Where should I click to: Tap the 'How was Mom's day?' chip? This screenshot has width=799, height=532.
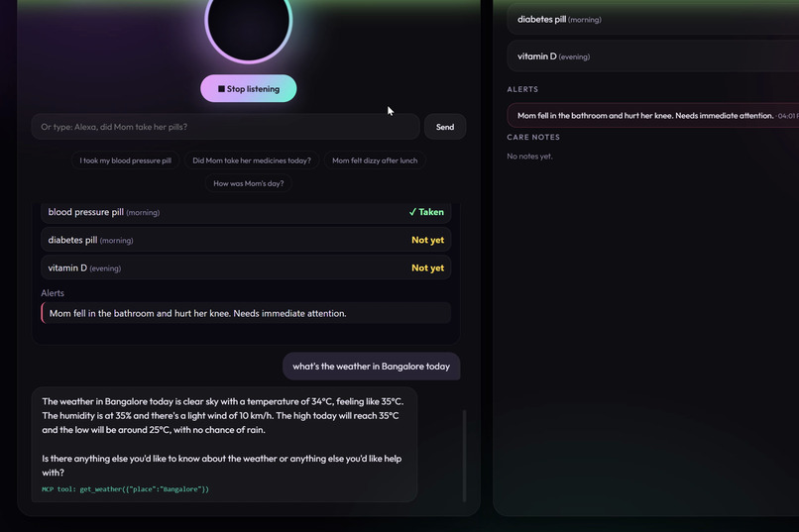tap(248, 183)
